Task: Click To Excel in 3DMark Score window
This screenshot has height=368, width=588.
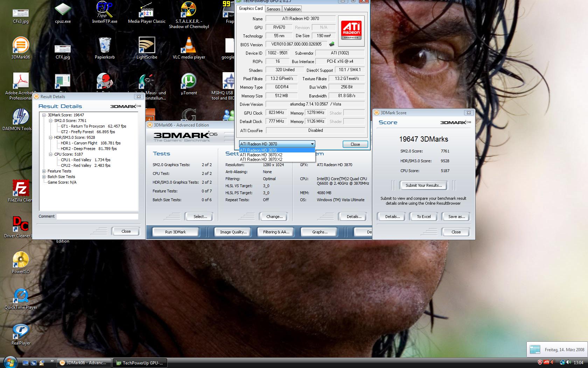Action: pyautogui.click(x=424, y=217)
